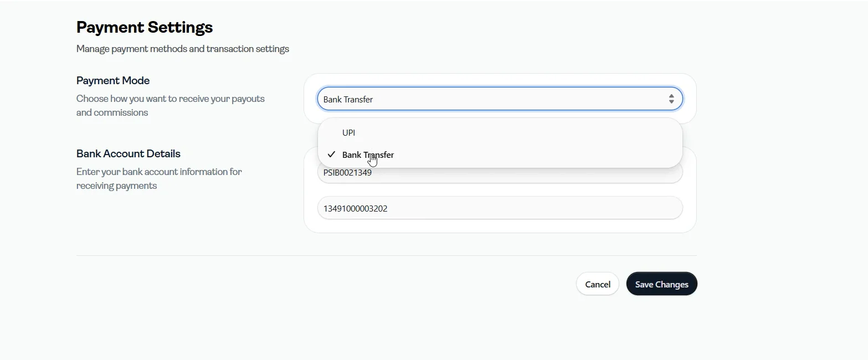Click the Payment Mode label
The image size is (868, 360).
113,80
